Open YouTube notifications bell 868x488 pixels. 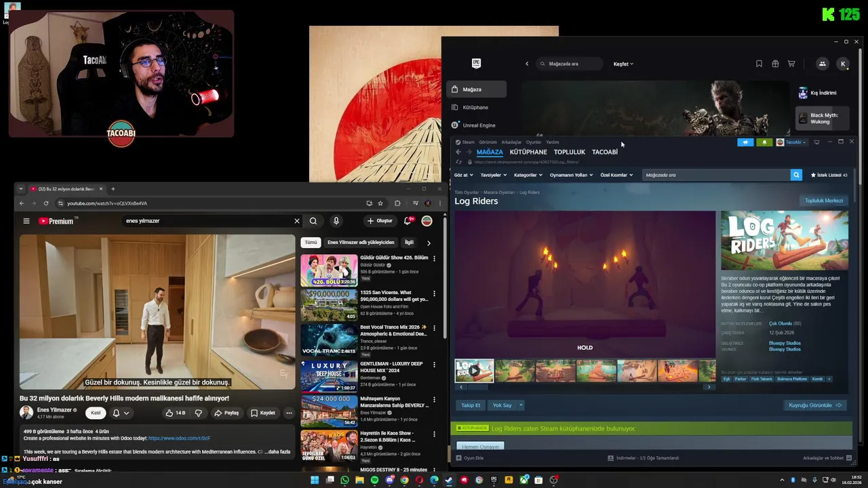408,221
